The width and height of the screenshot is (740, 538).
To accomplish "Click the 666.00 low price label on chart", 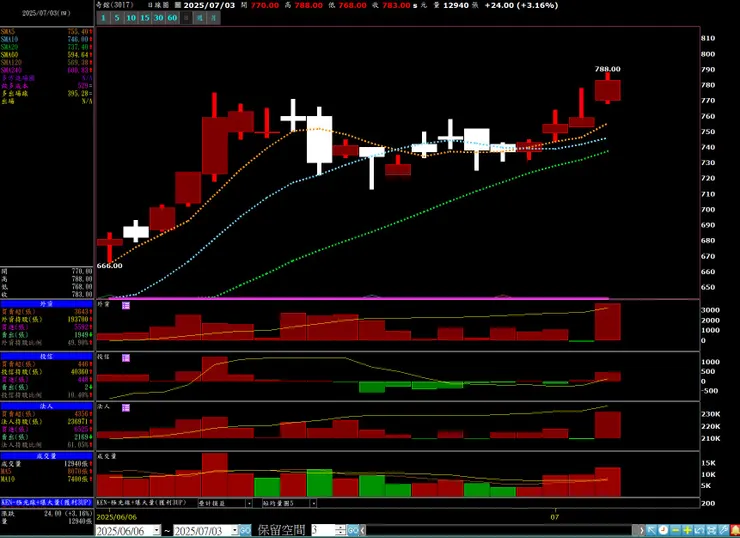I will pos(109,266).
